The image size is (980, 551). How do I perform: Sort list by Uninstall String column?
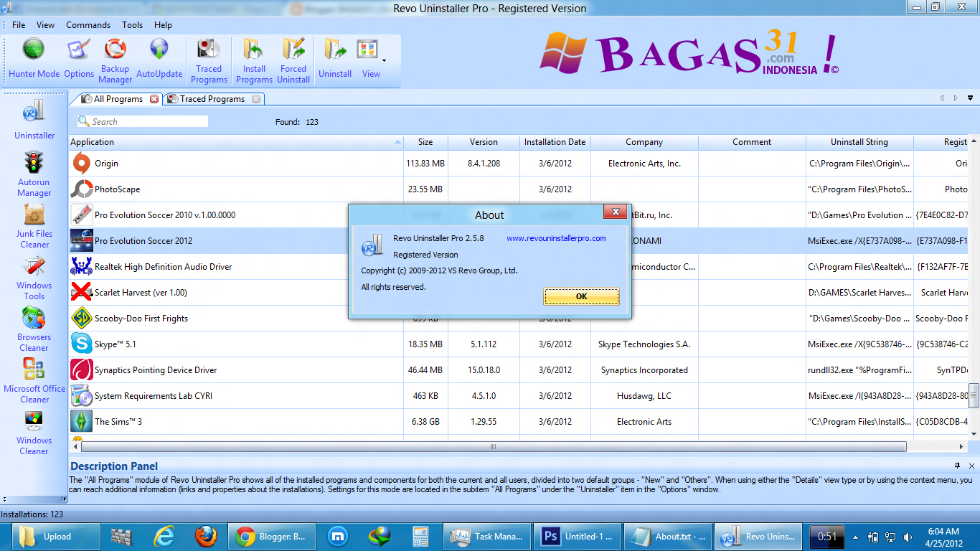[859, 142]
